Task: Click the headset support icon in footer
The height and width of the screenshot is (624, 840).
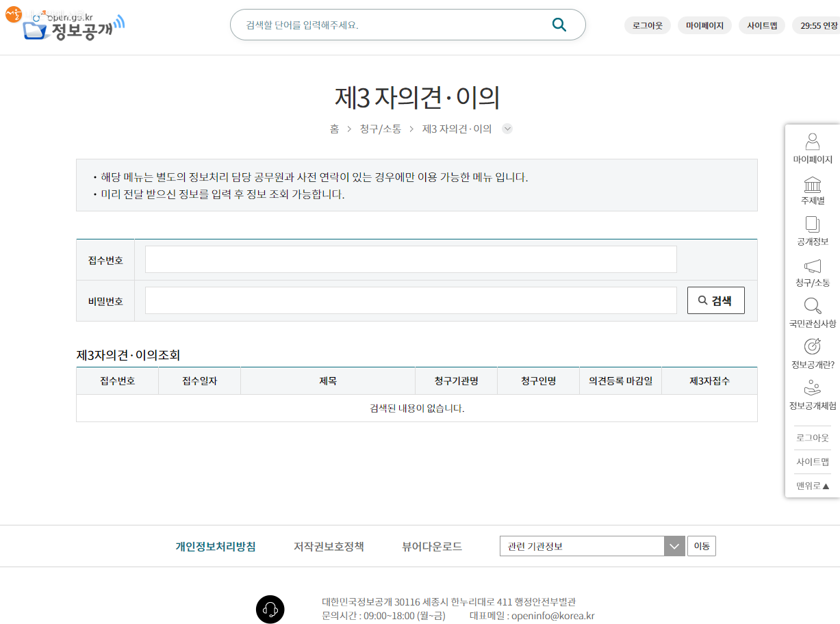Action: coord(270,608)
